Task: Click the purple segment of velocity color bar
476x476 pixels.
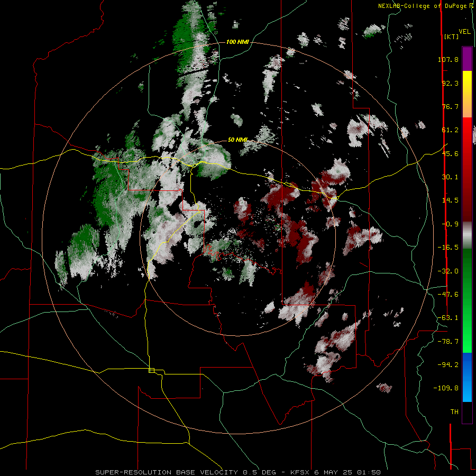Action: click(467, 59)
